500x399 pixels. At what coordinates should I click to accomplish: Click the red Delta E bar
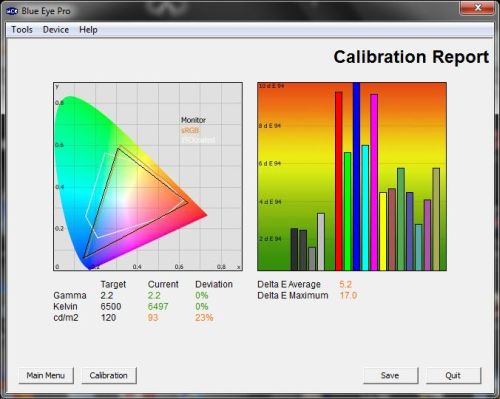click(x=339, y=181)
